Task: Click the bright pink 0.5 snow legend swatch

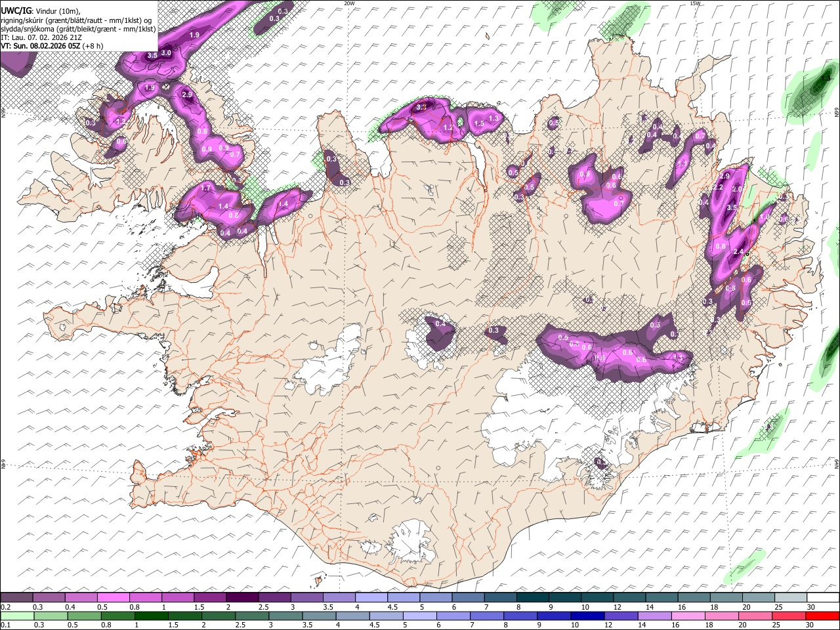Action: [114, 598]
